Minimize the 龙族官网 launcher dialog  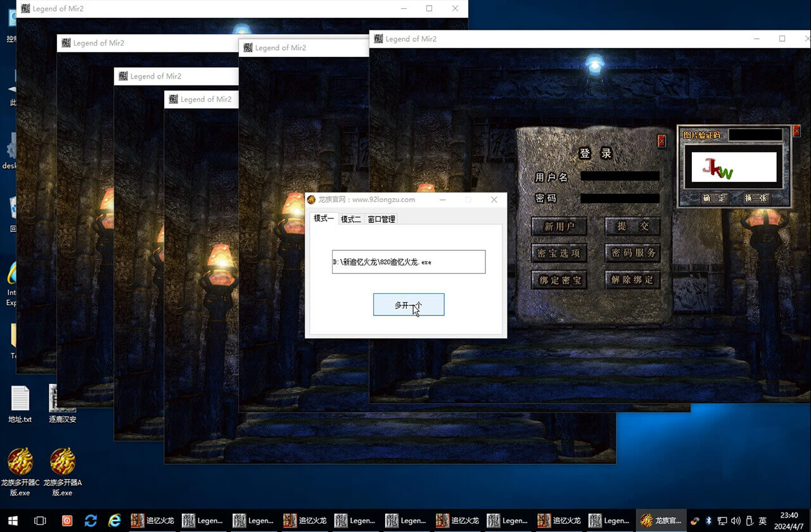coord(443,199)
